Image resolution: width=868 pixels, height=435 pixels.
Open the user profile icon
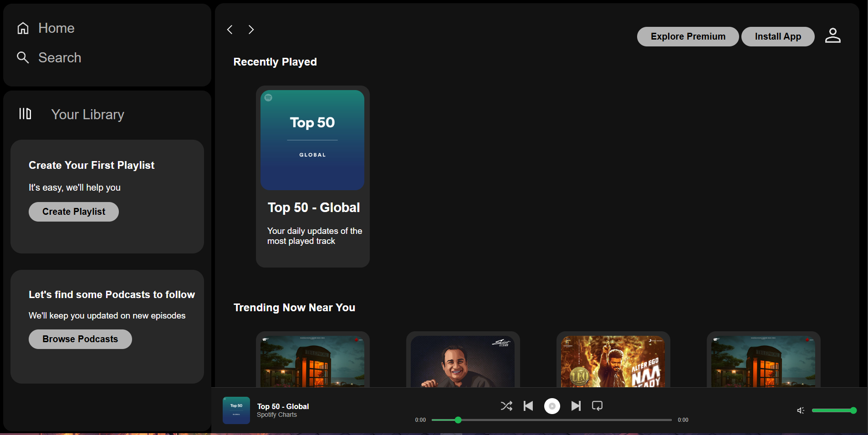point(833,35)
